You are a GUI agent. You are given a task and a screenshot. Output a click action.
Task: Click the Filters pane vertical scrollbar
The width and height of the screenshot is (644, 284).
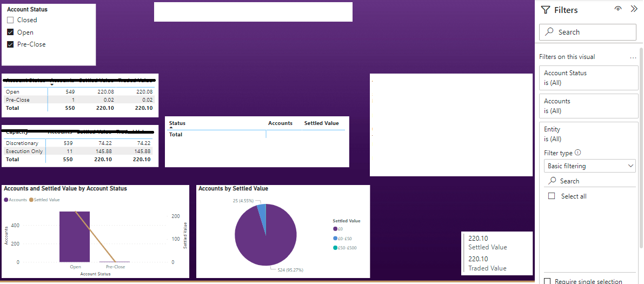641,148
